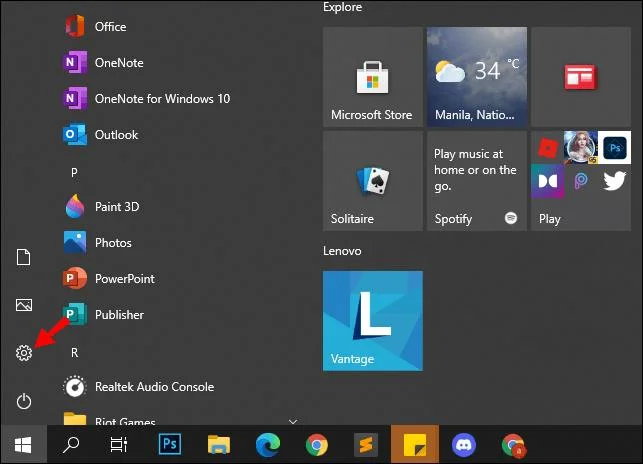Image resolution: width=643 pixels, height=464 pixels.
Task: Open the Photoshop icon in Play tile
Action: pyautogui.click(x=614, y=148)
